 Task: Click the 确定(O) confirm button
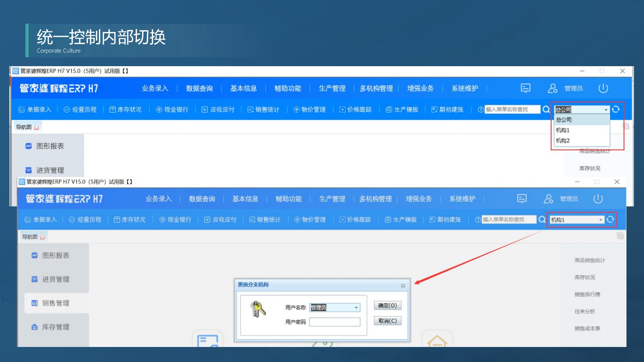click(x=387, y=305)
